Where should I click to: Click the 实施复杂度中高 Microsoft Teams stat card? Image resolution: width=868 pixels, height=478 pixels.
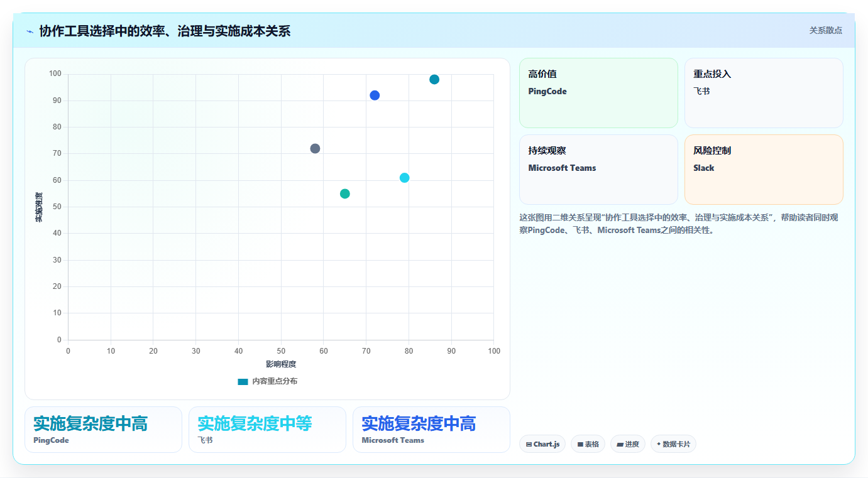point(431,430)
